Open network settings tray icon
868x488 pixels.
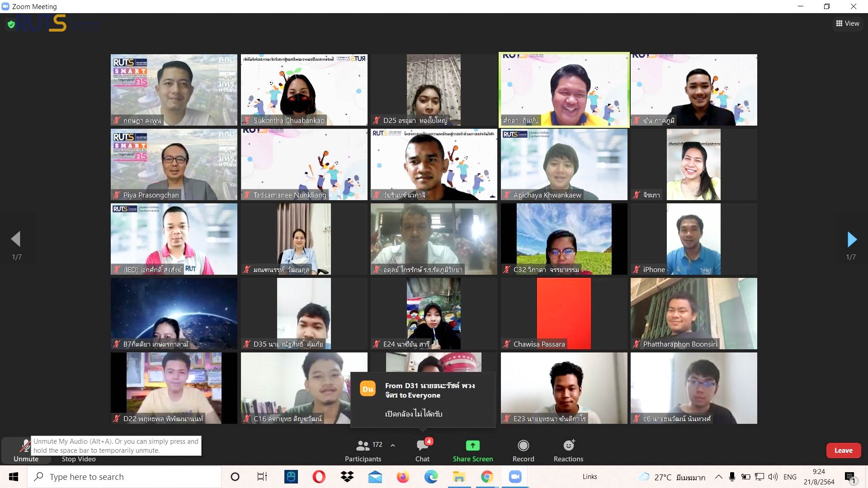[x=759, y=477]
